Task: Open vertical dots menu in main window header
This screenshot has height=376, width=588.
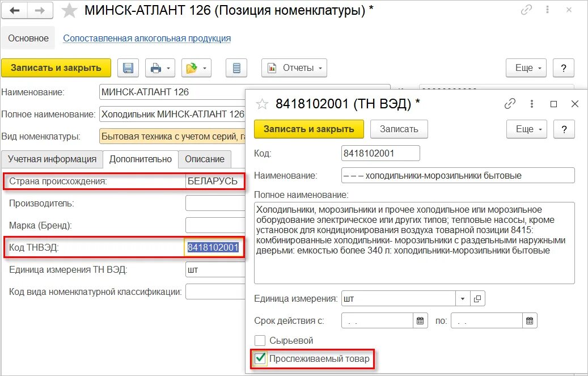Action: point(548,10)
